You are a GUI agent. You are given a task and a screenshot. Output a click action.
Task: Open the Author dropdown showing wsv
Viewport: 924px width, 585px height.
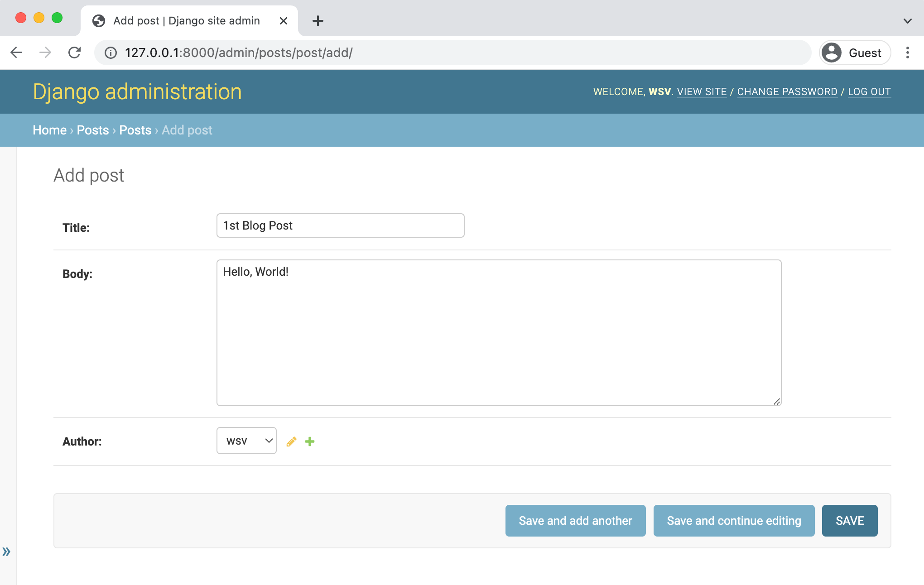(x=246, y=441)
